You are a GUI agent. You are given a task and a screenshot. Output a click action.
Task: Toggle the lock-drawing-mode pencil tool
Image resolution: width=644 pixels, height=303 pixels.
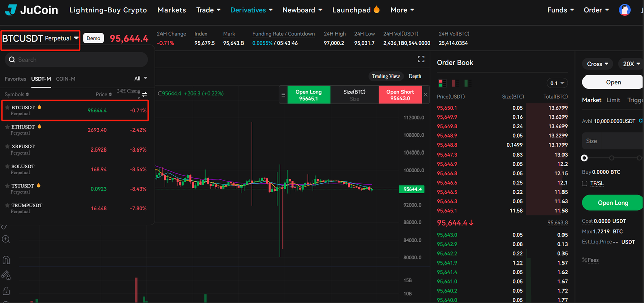pyautogui.click(x=6, y=275)
